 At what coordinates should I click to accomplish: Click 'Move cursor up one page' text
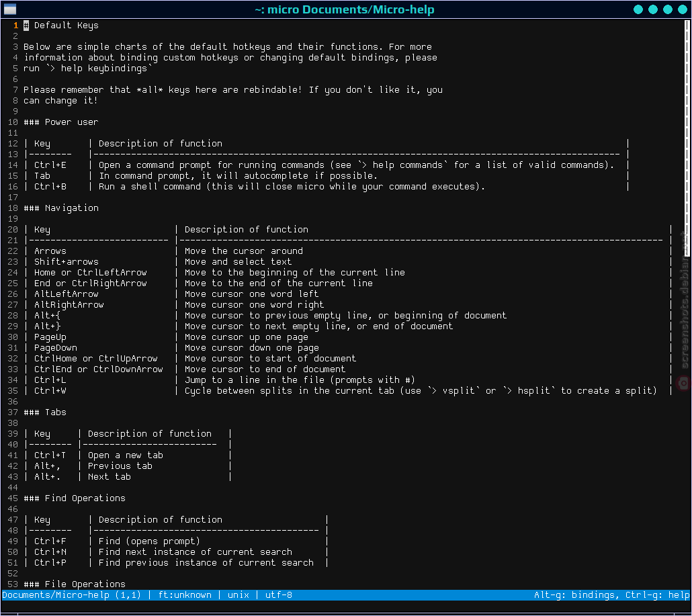pos(247,337)
